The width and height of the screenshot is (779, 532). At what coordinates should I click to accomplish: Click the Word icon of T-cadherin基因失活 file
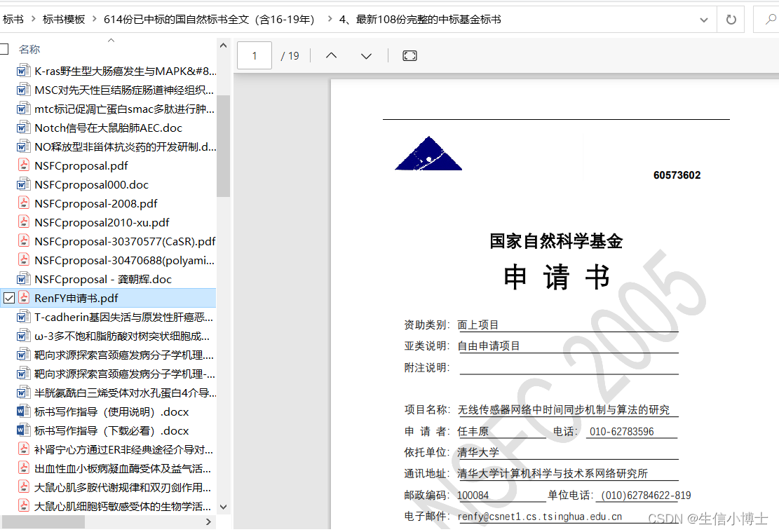click(23, 316)
